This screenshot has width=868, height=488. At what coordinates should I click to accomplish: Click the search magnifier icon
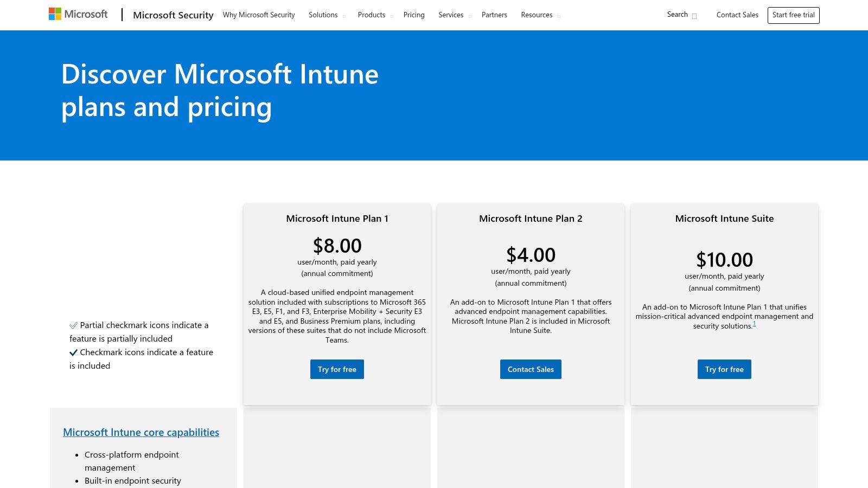pos(694,16)
